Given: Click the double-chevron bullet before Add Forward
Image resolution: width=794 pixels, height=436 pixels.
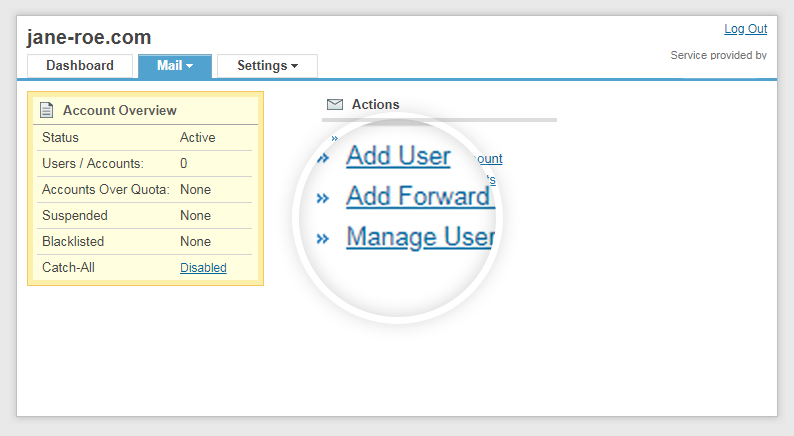Looking at the screenshot, I should point(323,198).
